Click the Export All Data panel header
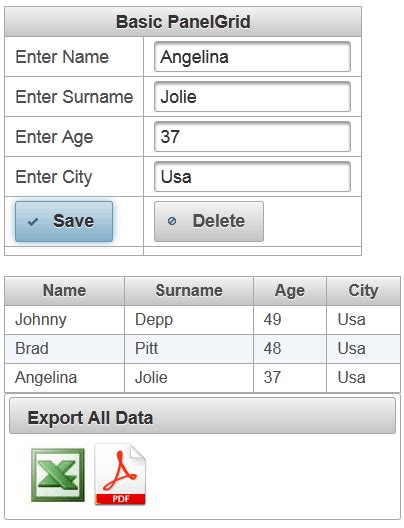404x528 pixels. pos(202,416)
